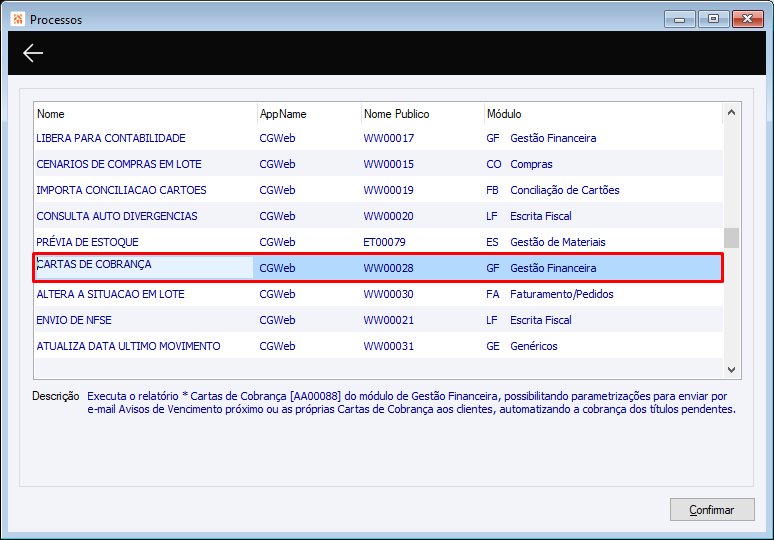Image resolution: width=774 pixels, height=540 pixels.
Task: Select ATUALIZA DATA ULTIMO MOVIMENTO row
Action: pyautogui.click(x=379, y=346)
